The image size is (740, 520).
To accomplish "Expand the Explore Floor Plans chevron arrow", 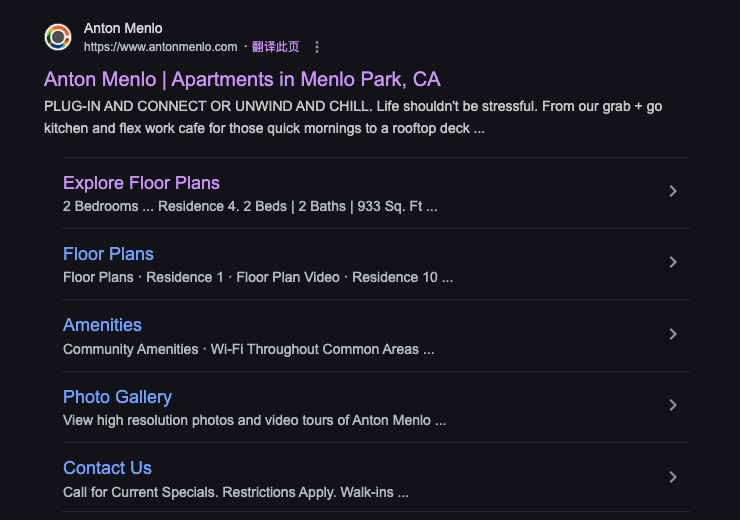I will click(673, 191).
